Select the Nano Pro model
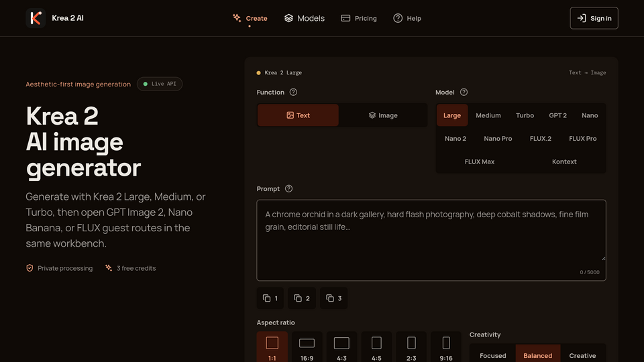The height and width of the screenshot is (362, 644). 498,139
